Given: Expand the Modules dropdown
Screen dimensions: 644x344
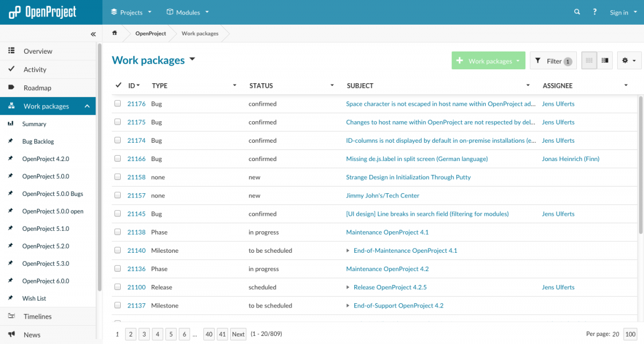Looking at the screenshot, I should [x=187, y=12].
